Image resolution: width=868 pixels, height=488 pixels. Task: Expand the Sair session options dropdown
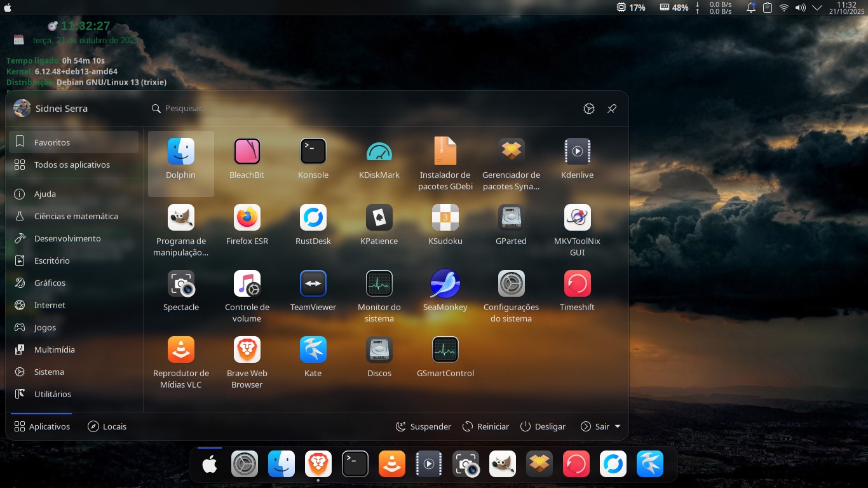pyautogui.click(x=600, y=426)
